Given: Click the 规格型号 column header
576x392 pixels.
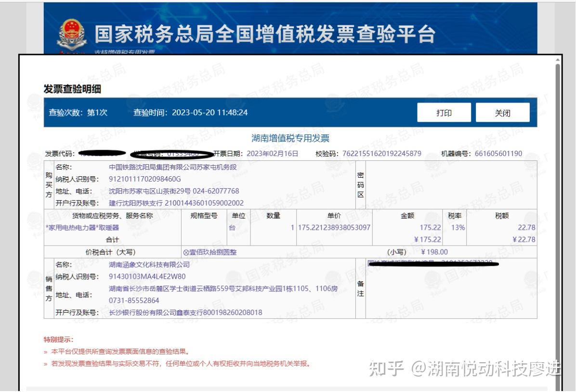Looking at the screenshot, I should 204,216.
